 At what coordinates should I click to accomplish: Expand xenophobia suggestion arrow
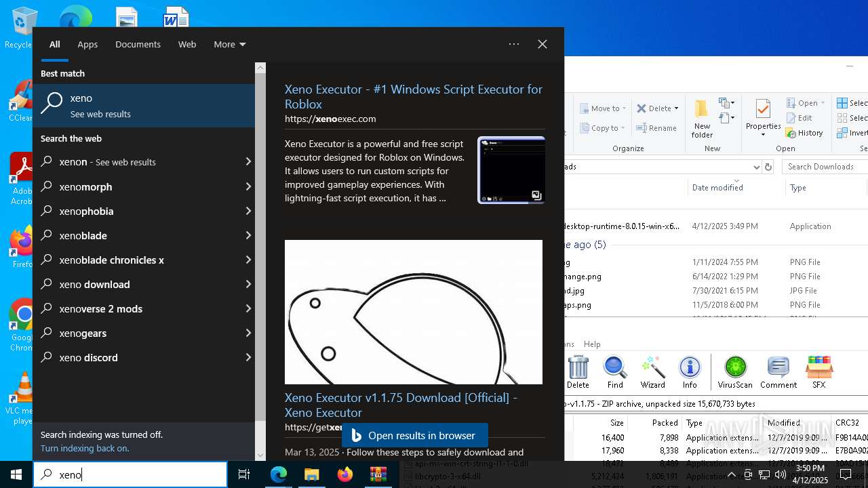[248, 211]
